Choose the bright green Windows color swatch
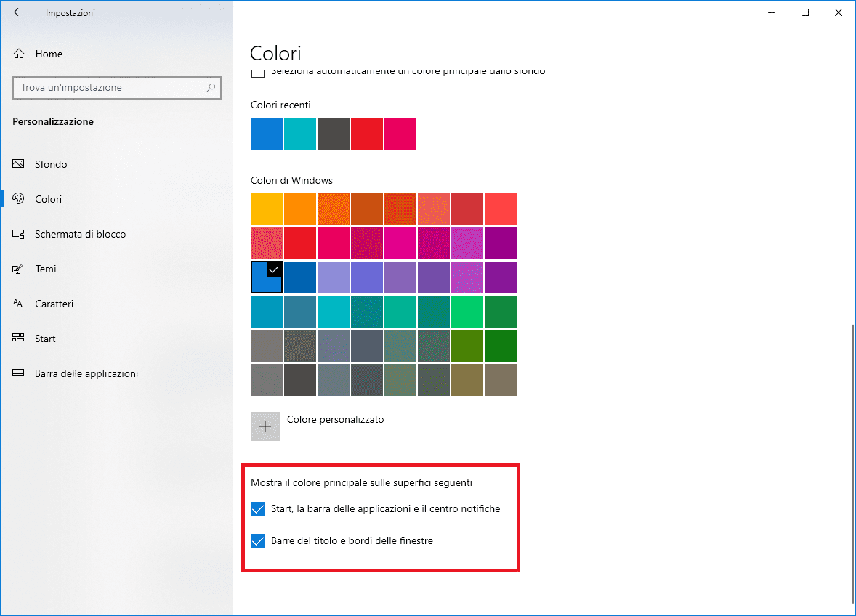Screen dimensions: 856x616 [467, 312]
